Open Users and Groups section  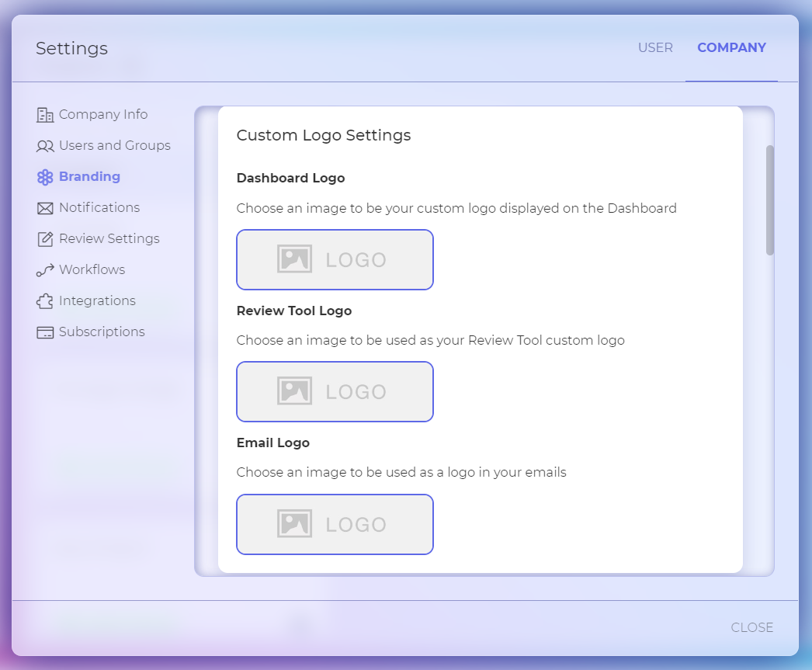click(x=103, y=145)
